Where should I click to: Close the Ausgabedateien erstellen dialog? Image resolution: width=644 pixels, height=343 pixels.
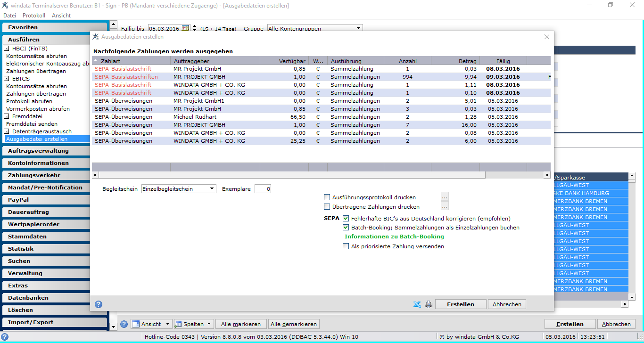point(547,37)
